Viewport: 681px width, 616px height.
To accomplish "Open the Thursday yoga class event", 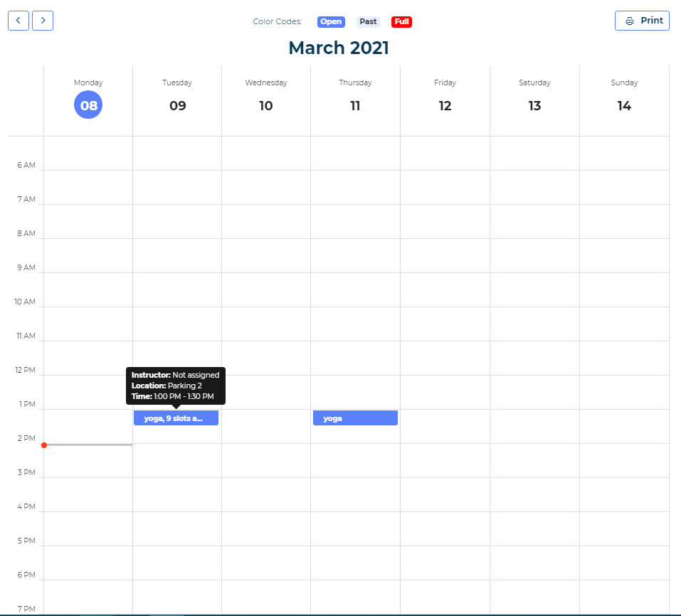I will tap(355, 418).
